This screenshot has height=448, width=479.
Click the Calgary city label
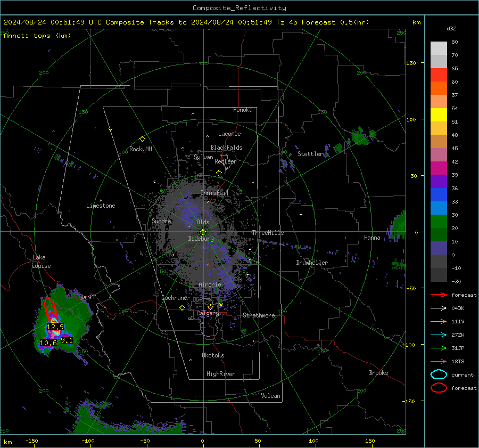208,313
